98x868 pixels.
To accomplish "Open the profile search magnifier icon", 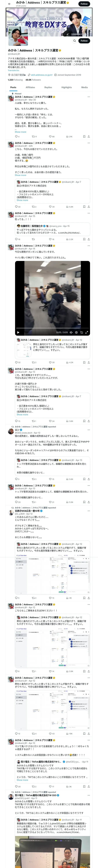I will coord(75,41).
